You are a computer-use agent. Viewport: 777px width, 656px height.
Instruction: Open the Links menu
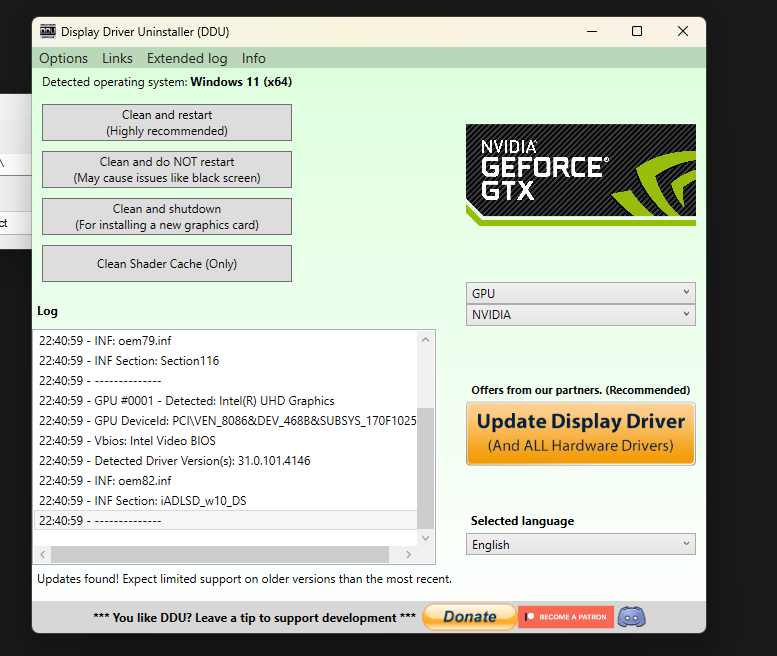click(x=117, y=58)
